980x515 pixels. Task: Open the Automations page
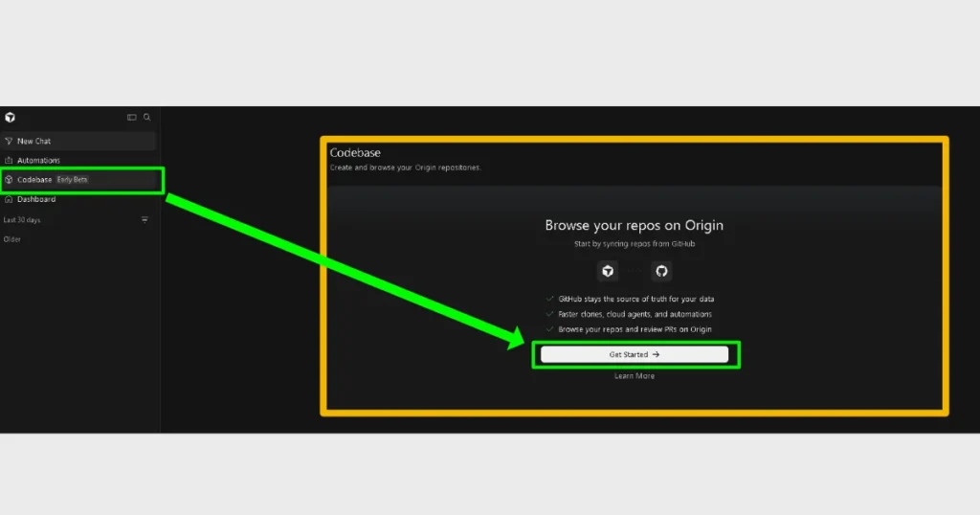click(78, 161)
